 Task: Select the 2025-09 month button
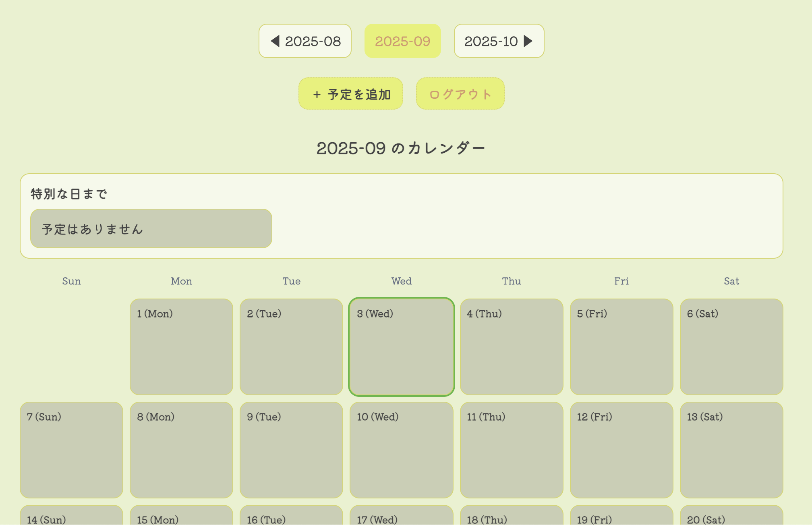tap(403, 41)
